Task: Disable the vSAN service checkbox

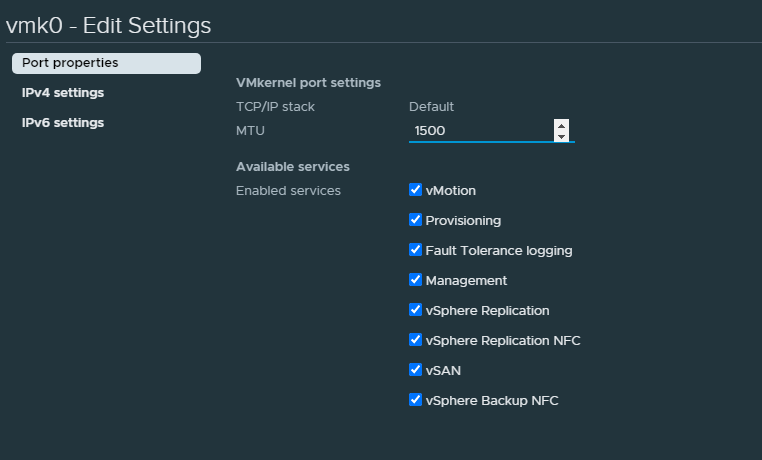Action: point(416,370)
